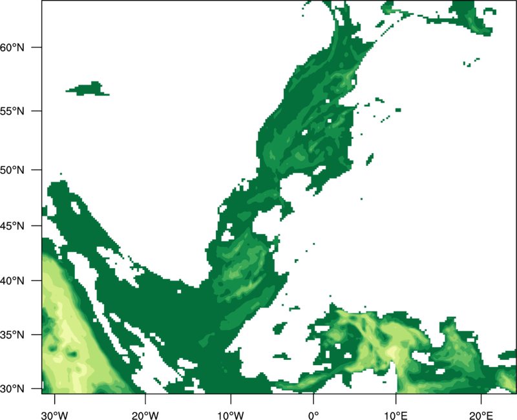Click the 35°N latitude label
The width and height of the screenshot is (517, 420).
[12, 335]
